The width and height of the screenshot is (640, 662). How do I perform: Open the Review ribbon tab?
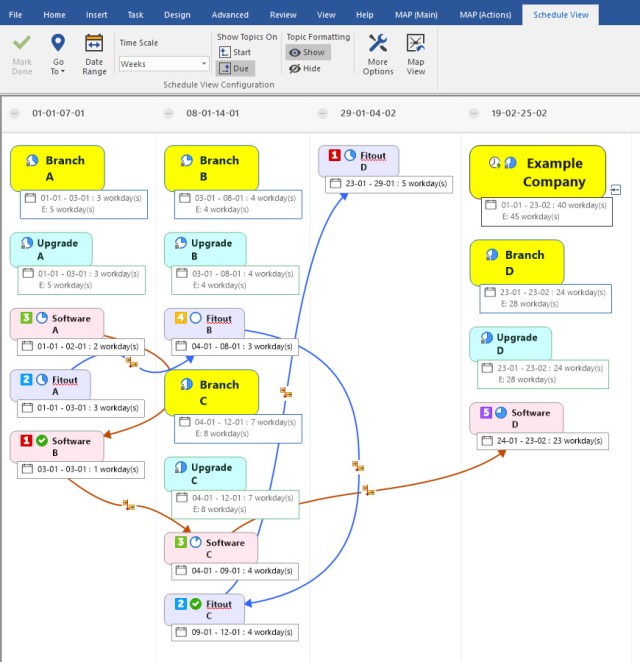click(x=283, y=15)
